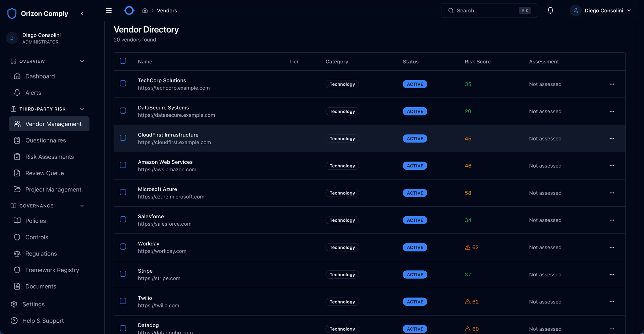Select the Alerts bell icon in sidebar

(x=17, y=93)
